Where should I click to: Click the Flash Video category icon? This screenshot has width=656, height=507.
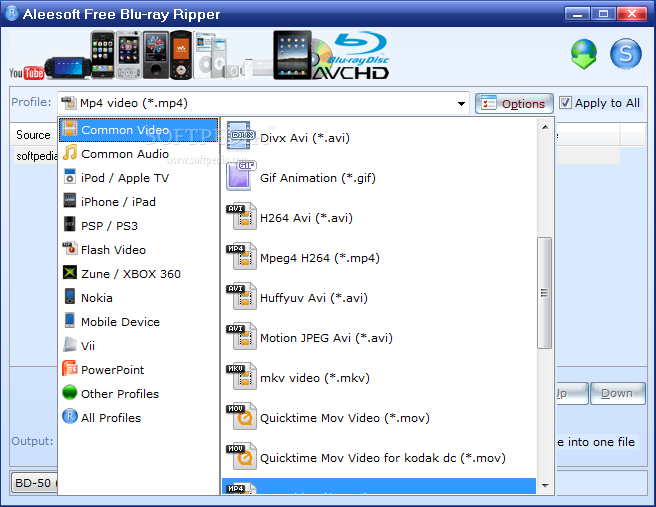(70, 249)
